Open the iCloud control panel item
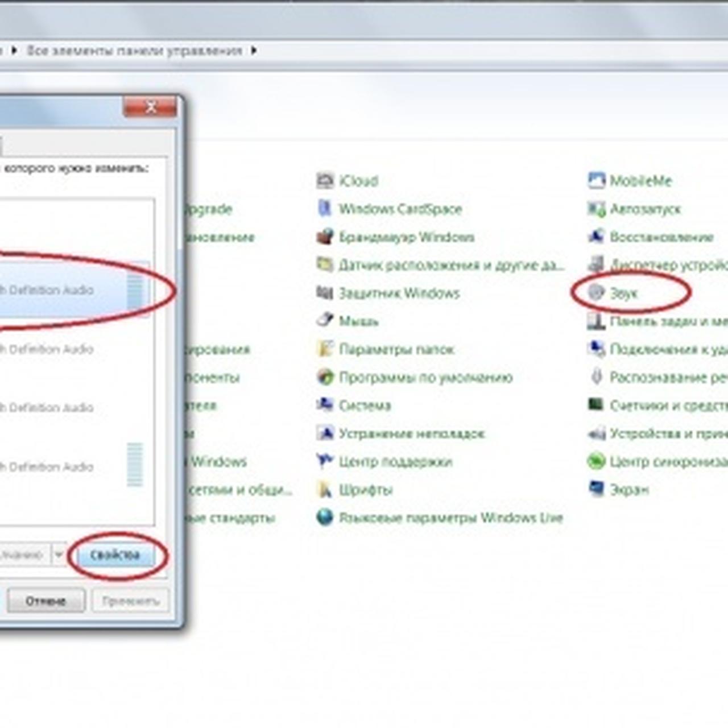The image size is (728, 728). 325,181
